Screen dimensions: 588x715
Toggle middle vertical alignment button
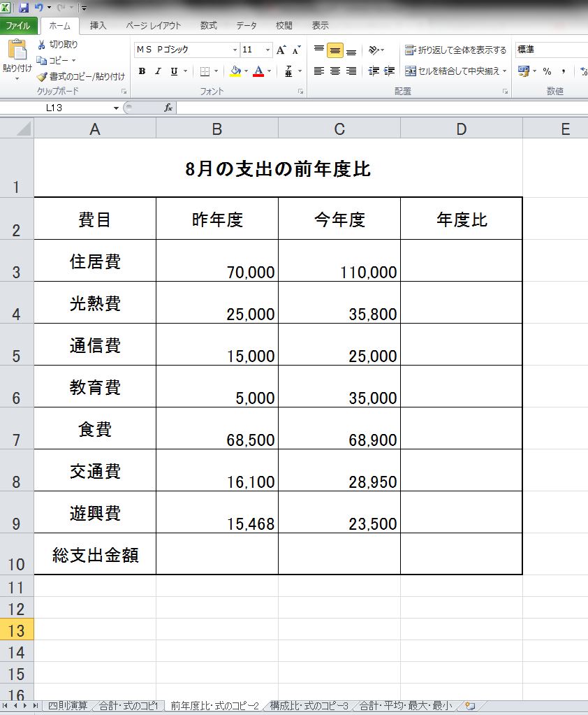(x=335, y=50)
